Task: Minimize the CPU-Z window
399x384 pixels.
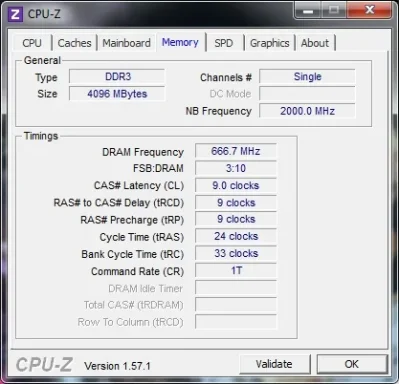Action: point(308,11)
